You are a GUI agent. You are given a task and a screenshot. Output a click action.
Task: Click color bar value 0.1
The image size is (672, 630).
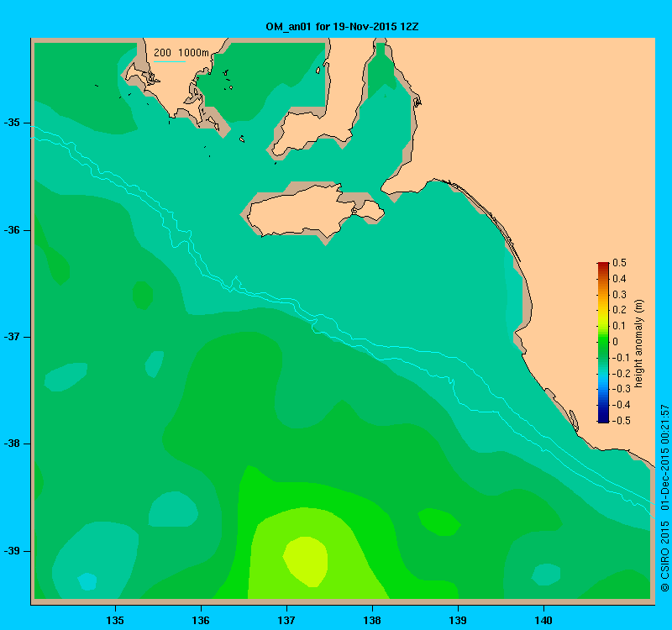click(x=619, y=326)
